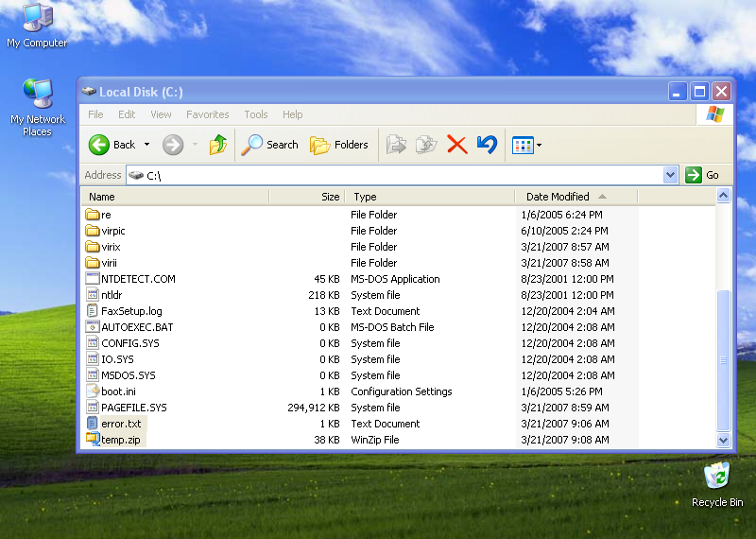Select the error.txt file icon
Screen dimensions: 756x539
[x=92, y=424]
